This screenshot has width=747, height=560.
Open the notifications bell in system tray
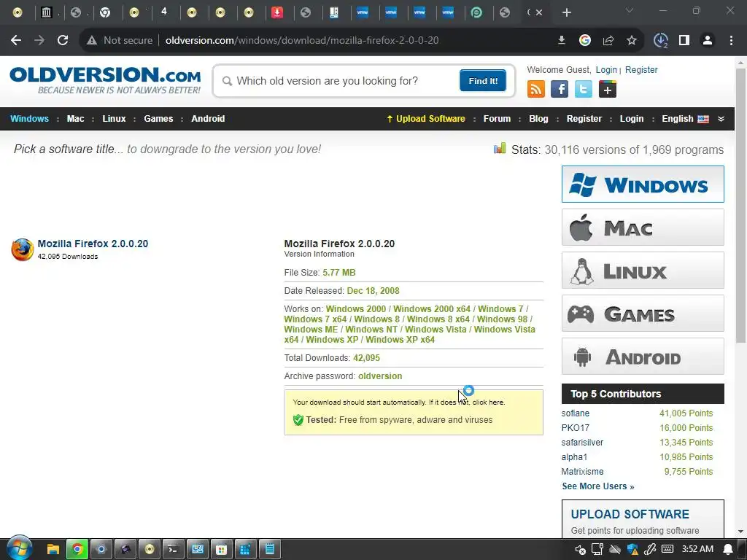pyautogui.click(x=729, y=550)
